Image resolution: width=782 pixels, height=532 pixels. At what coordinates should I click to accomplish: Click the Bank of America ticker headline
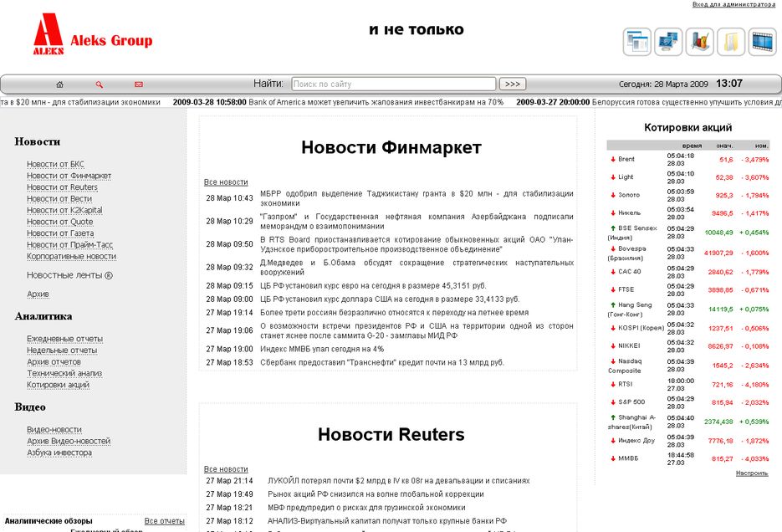coord(376,102)
